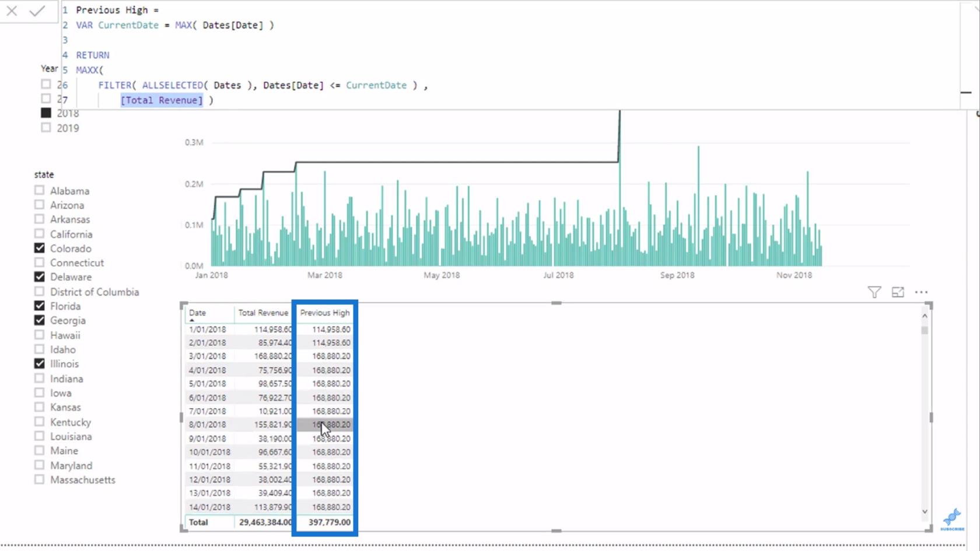
Task: Click Previous High value for 1/01/2018
Action: 331,329
